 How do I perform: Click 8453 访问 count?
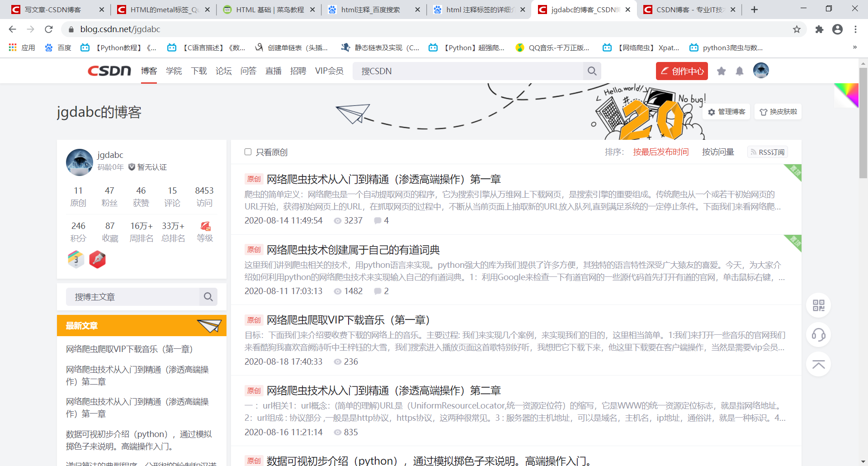tap(204, 197)
